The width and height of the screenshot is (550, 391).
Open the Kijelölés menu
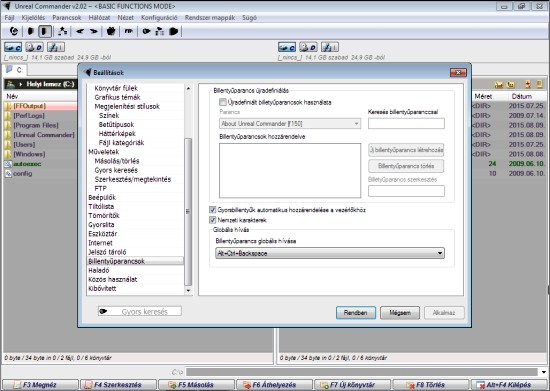33,18
